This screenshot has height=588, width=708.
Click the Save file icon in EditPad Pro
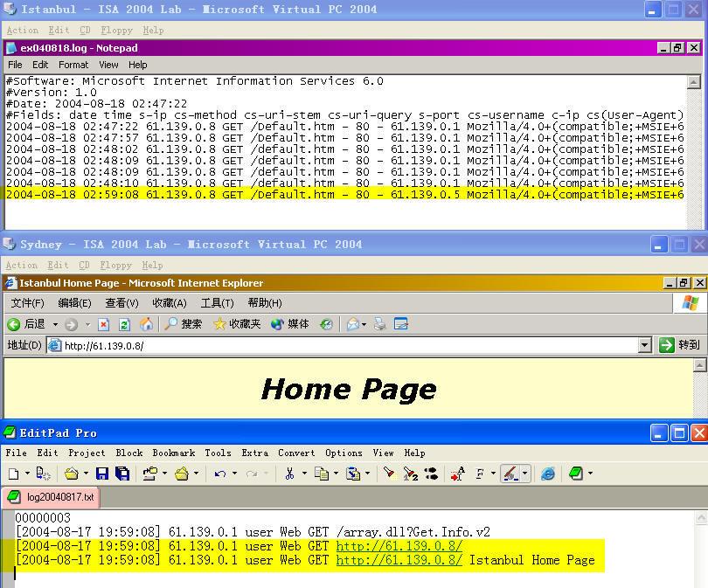(102, 474)
